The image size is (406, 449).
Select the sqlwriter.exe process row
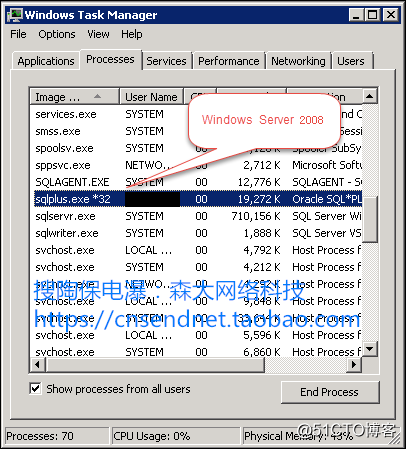[196, 233]
